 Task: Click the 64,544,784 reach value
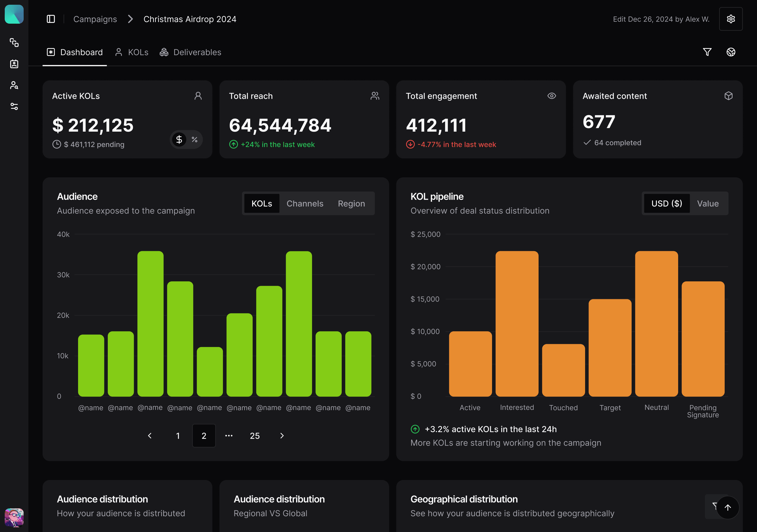coord(280,125)
